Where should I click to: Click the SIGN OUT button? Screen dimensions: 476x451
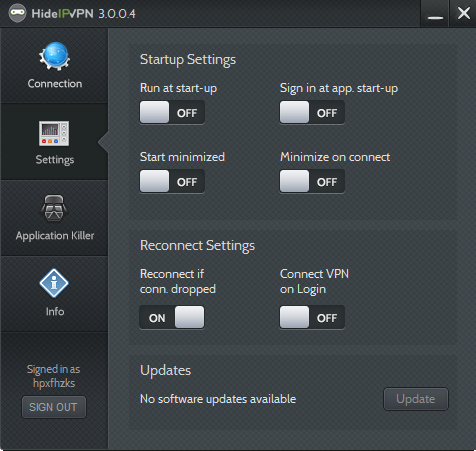54,407
